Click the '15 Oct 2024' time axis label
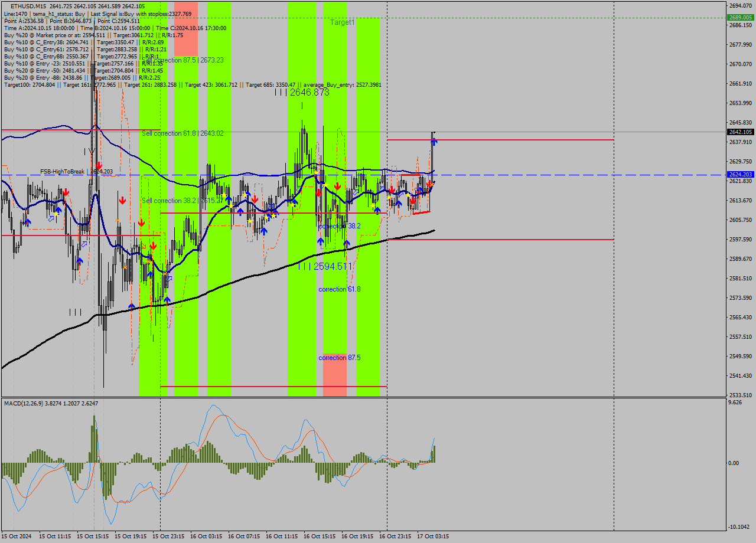756x543 pixels. click(x=17, y=537)
